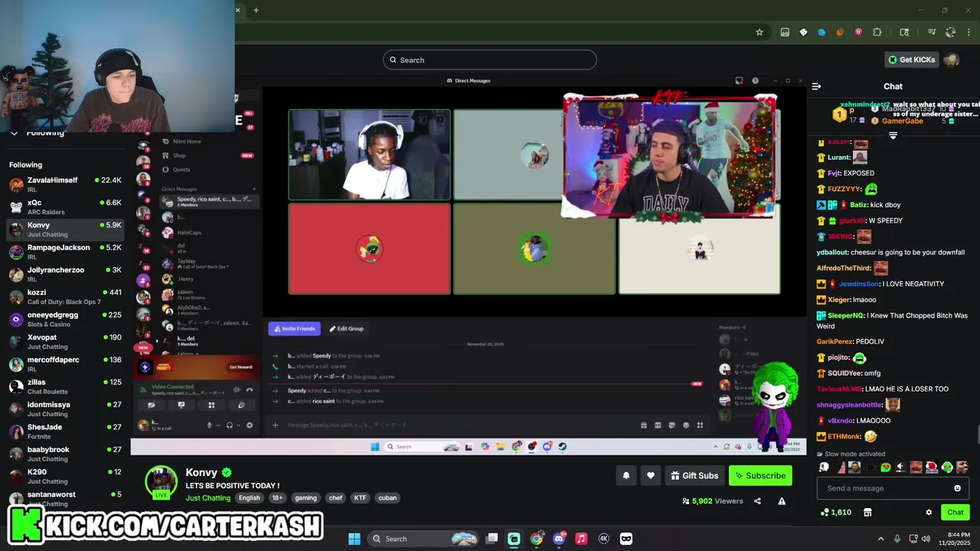Image resolution: width=980 pixels, height=551 pixels.
Task: Open the Chrome three-dot menu
Action: pyautogui.click(x=969, y=32)
